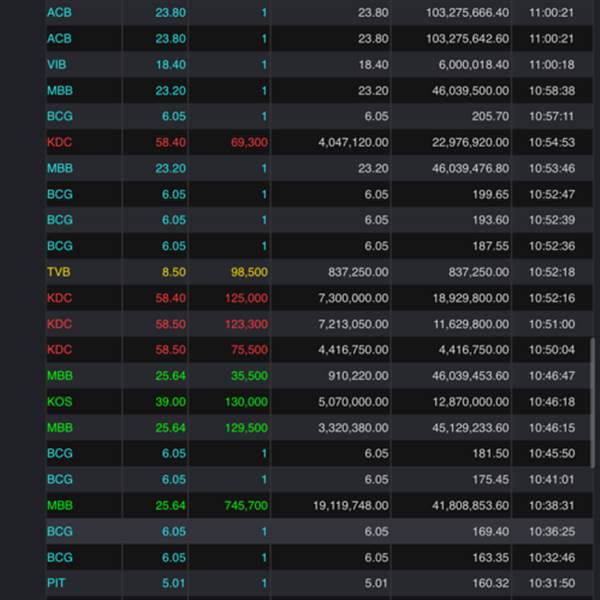
Task: Click BCG cumulative 175.45
Action: pos(491,479)
